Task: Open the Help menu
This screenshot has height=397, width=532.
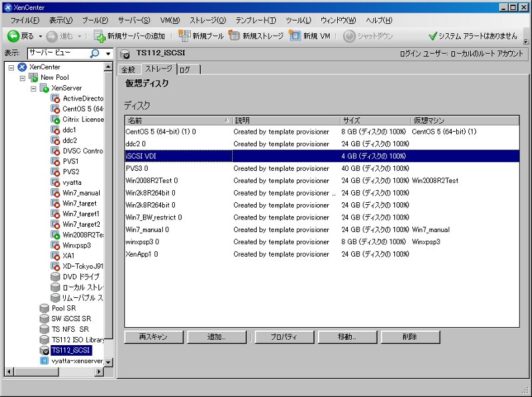Action: 378,21
